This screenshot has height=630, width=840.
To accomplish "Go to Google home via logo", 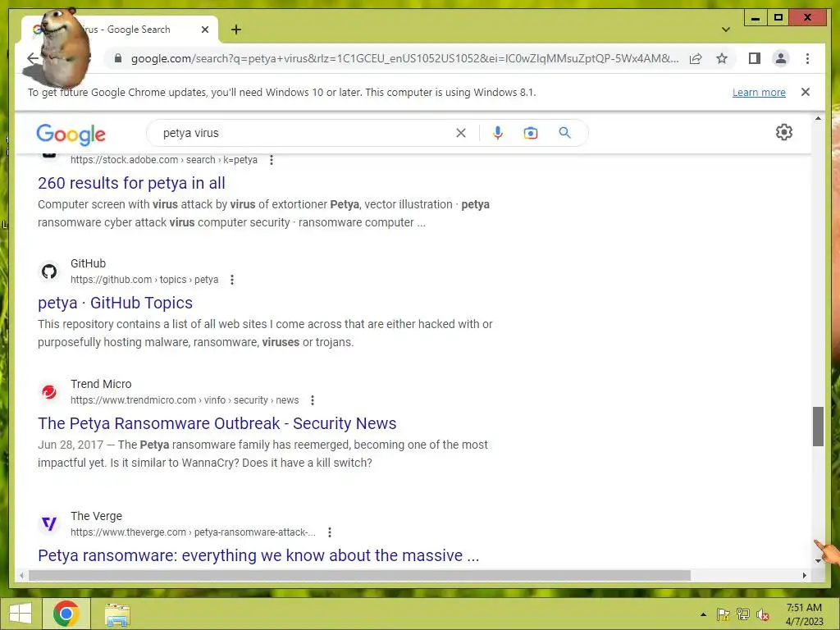I will point(71,134).
